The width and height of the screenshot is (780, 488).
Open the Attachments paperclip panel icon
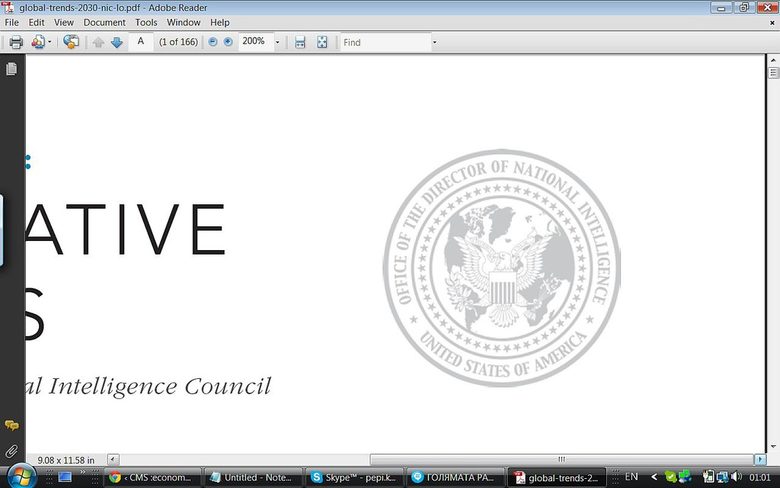pyautogui.click(x=11, y=451)
